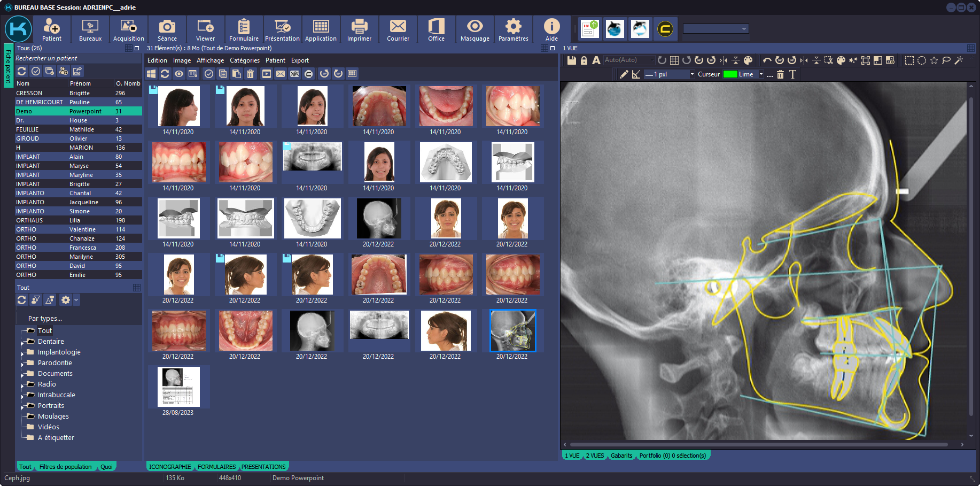Image resolution: width=980 pixels, height=486 pixels.
Task: Select the pencil drawing tool
Action: [624, 74]
